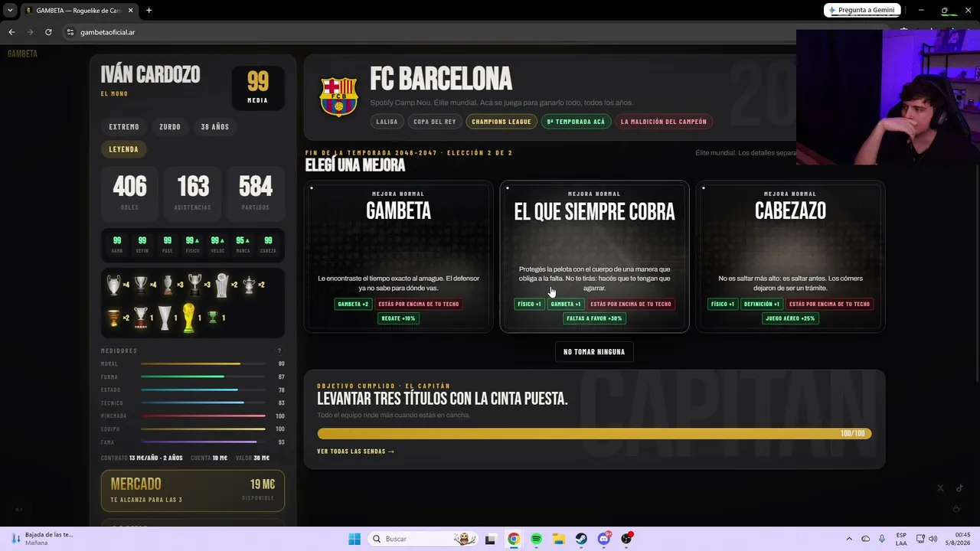Viewport: 980px width, 551px height.
Task: Click the small green trophy icon
Action: tap(213, 318)
